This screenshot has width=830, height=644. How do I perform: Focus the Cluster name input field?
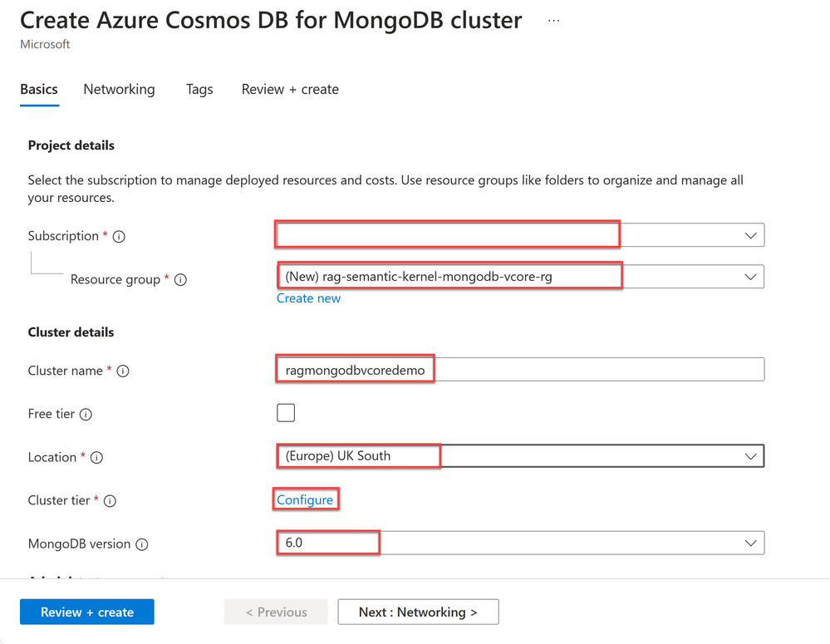tap(520, 370)
